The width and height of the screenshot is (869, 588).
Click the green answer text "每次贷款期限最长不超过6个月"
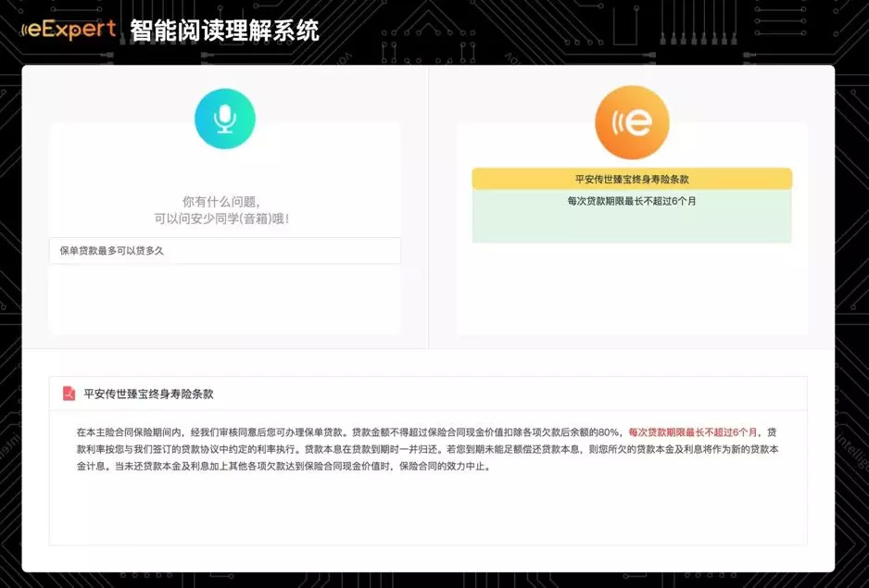coord(632,201)
